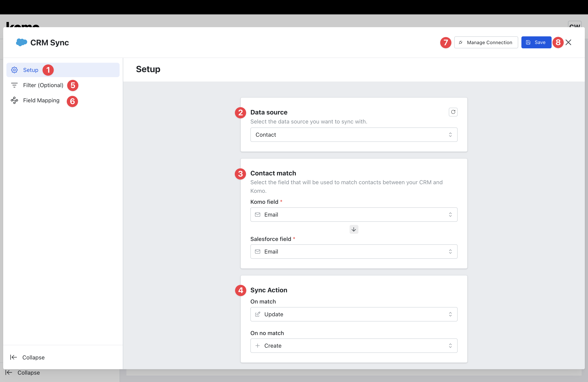Switch to the Filter (Optional) section
This screenshot has height=382, width=588.
(x=43, y=85)
